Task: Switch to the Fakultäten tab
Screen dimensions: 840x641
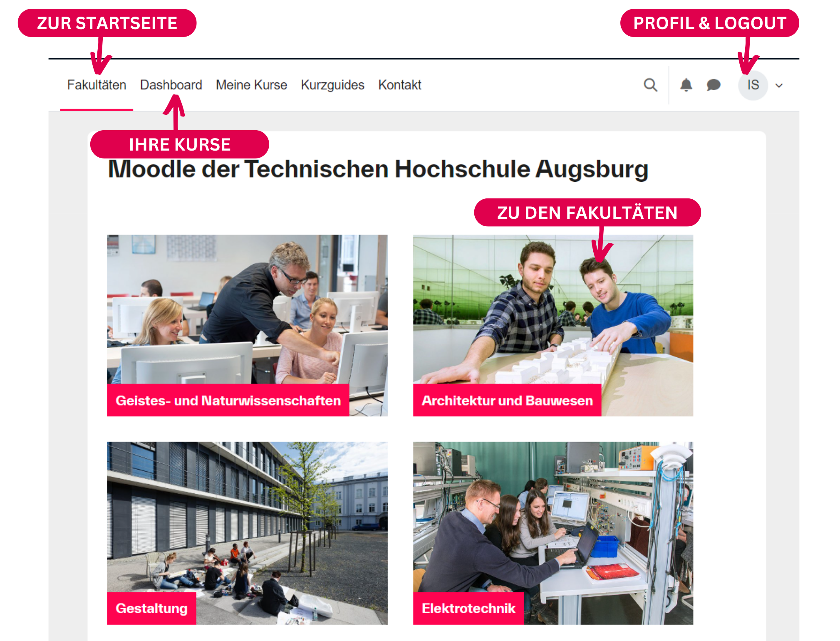Action: pyautogui.click(x=97, y=85)
